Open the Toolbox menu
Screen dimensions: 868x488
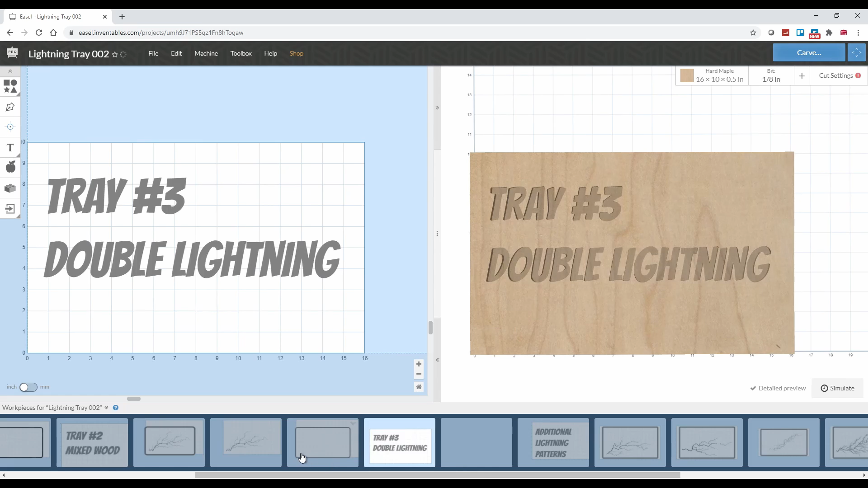pos(241,53)
